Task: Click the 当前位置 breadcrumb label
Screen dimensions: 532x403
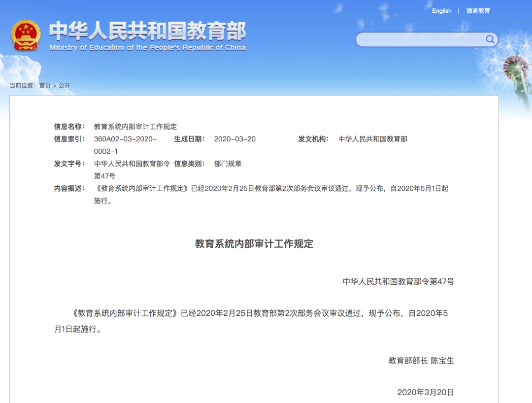Action: 22,86
